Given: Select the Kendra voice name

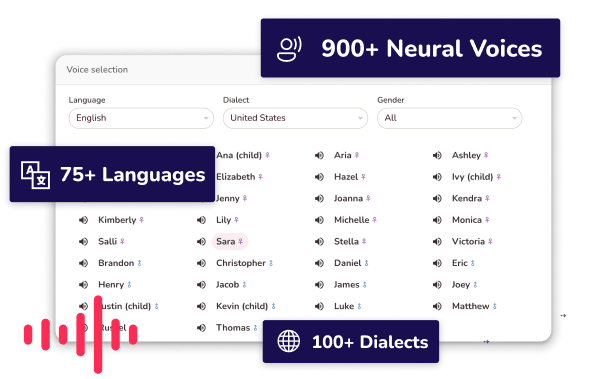Looking at the screenshot, I should (x=467, y=198).
